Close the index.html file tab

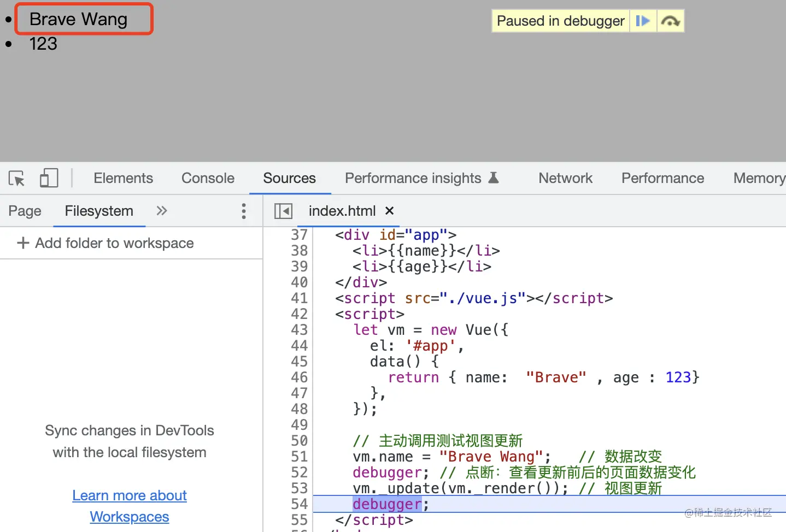(x=390, y=211)
